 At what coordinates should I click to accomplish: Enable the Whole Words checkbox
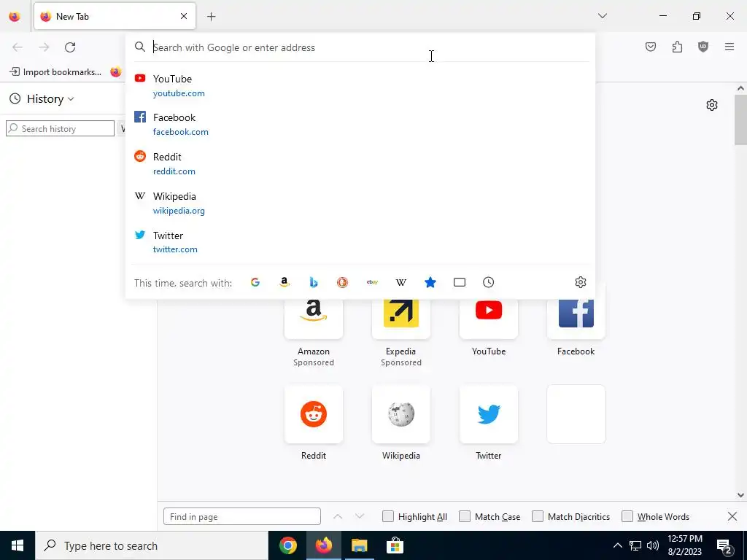click(x=627, y=517)
